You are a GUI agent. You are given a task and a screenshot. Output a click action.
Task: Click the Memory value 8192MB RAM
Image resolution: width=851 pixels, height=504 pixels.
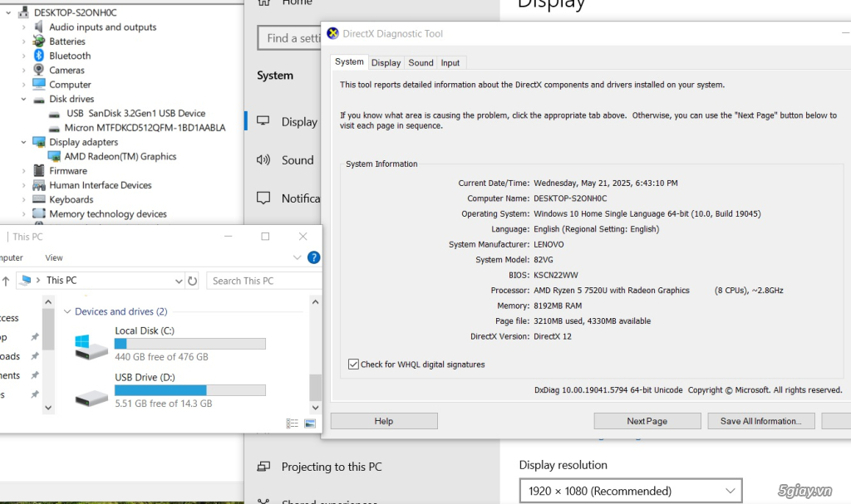(x=558, y=306)
